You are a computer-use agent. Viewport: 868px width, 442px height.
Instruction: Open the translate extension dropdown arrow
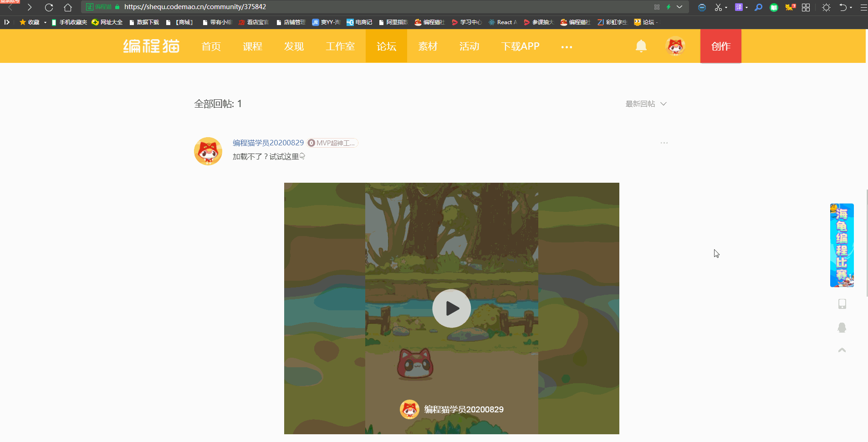pyautogui.click(x=746, y=8)
